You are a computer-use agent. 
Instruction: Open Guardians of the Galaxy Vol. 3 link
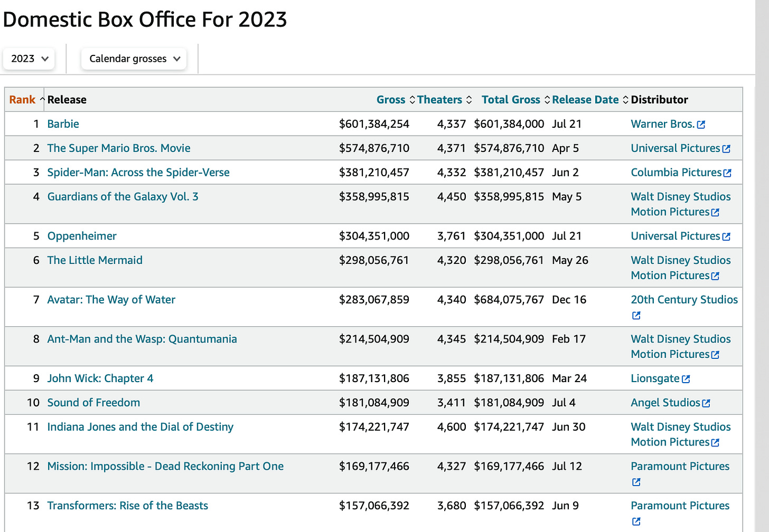[x=123, y=197]
